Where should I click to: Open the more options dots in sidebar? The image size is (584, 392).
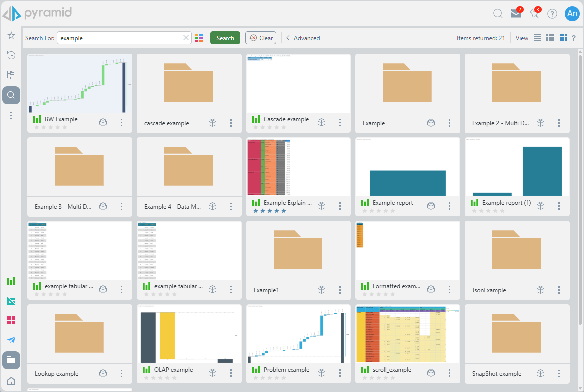pos(11,116)
